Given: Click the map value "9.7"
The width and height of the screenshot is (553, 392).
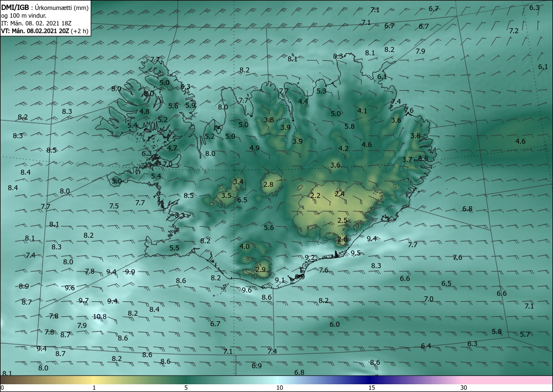Looking at the screenshot, I should pyautogui.click(x=84, y=300).
